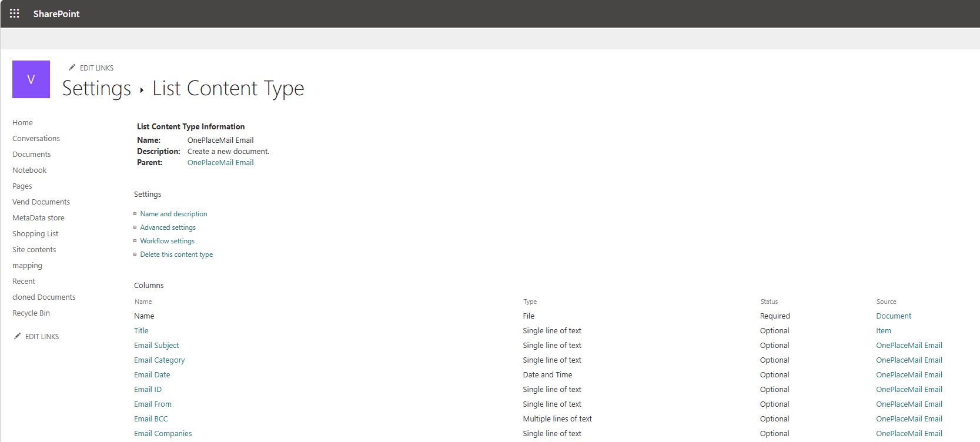Open OnePlaceMail Email source for Email ID
Screen dimensions: 980x442
[909, 390]
